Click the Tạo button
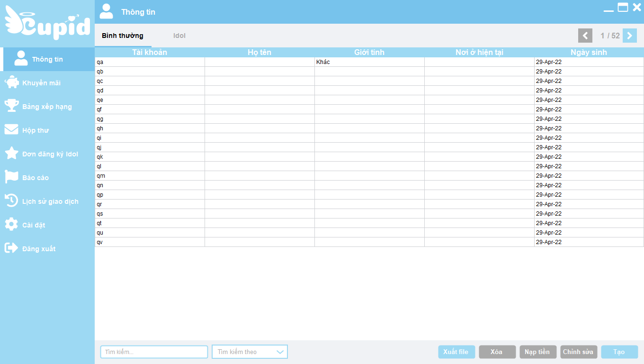The width and height of the screenshot is (644, 364). (x=619, y=352)
